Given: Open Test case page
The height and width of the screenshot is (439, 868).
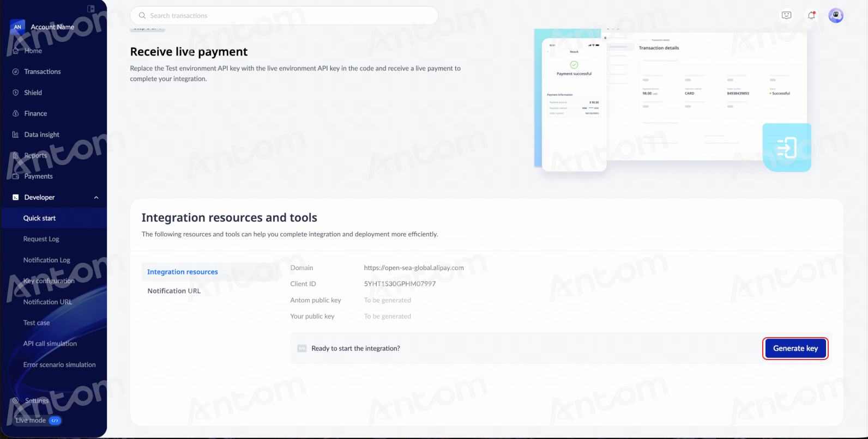Looking at the screenshot, I should 37,323.
